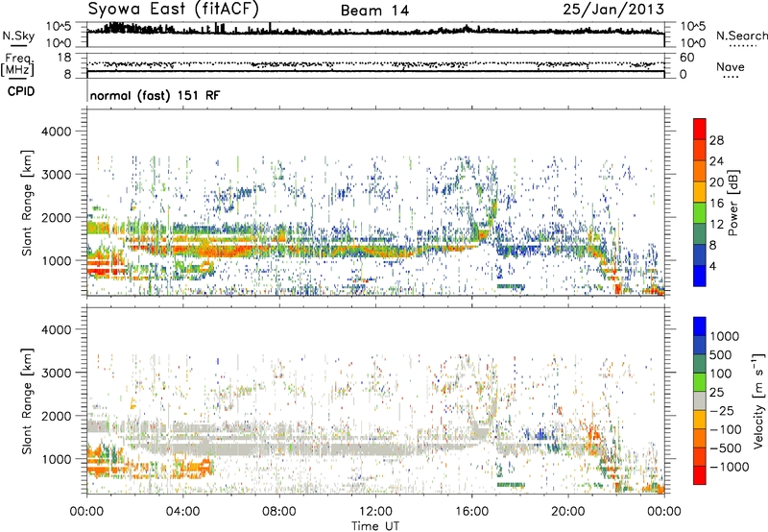Click the "Time UT" axis title

coord(375,526)
